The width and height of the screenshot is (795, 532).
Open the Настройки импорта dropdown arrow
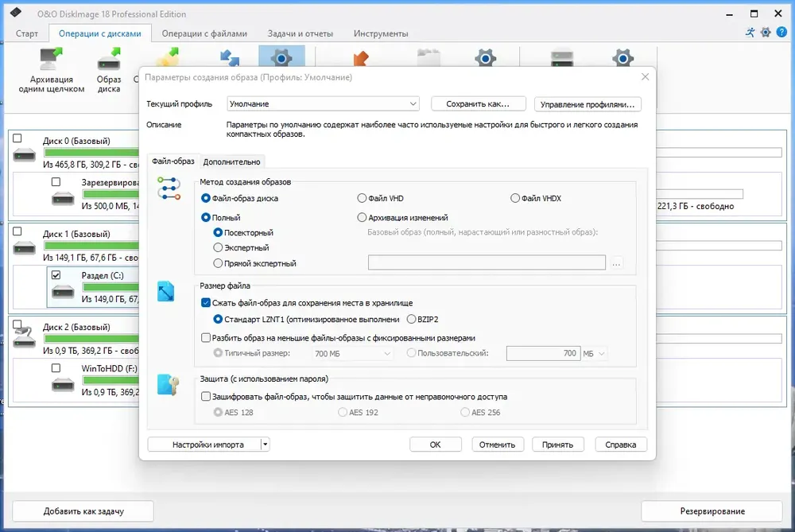click(x=266, y=445)
